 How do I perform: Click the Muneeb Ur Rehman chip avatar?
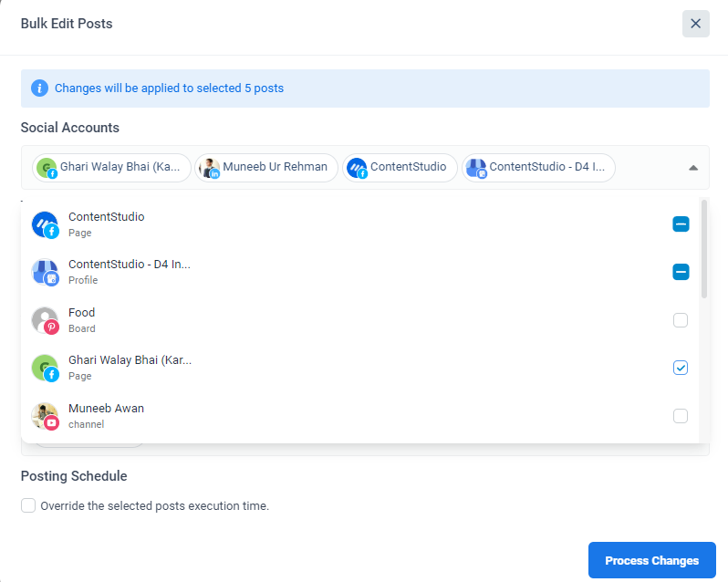[210, 168]
